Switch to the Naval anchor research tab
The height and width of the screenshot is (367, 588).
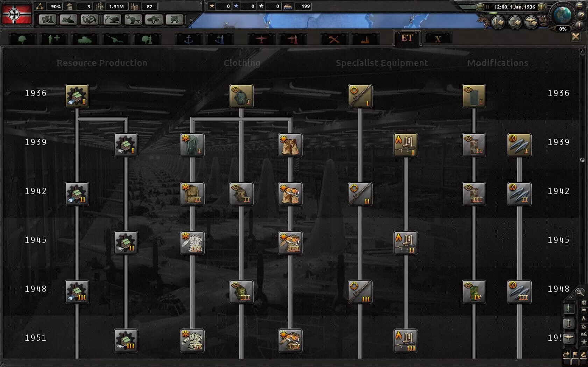pyautogui.click(x=189, y=39)
